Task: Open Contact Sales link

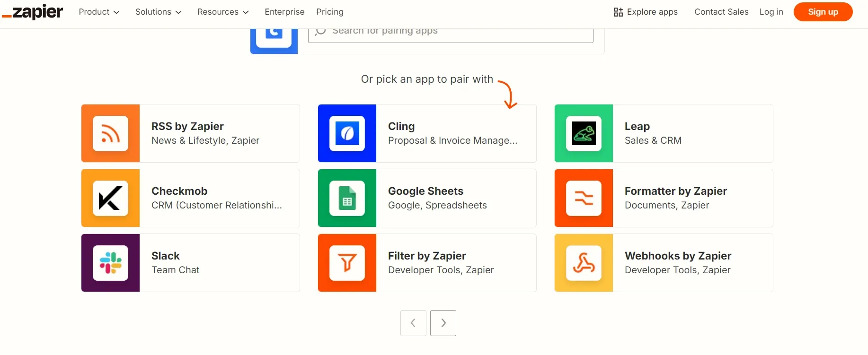Action: (x=721, y=12)
